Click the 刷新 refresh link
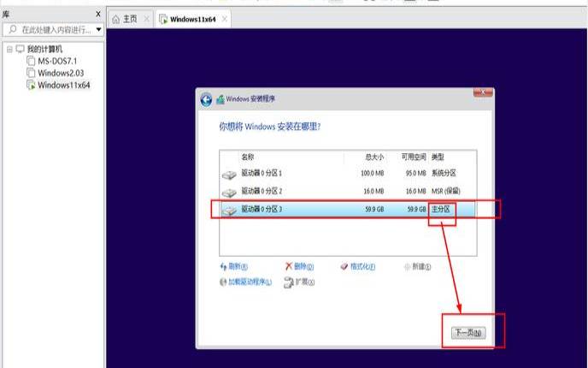The height and width of the screenshot is (368, 588). pos(233,267)
